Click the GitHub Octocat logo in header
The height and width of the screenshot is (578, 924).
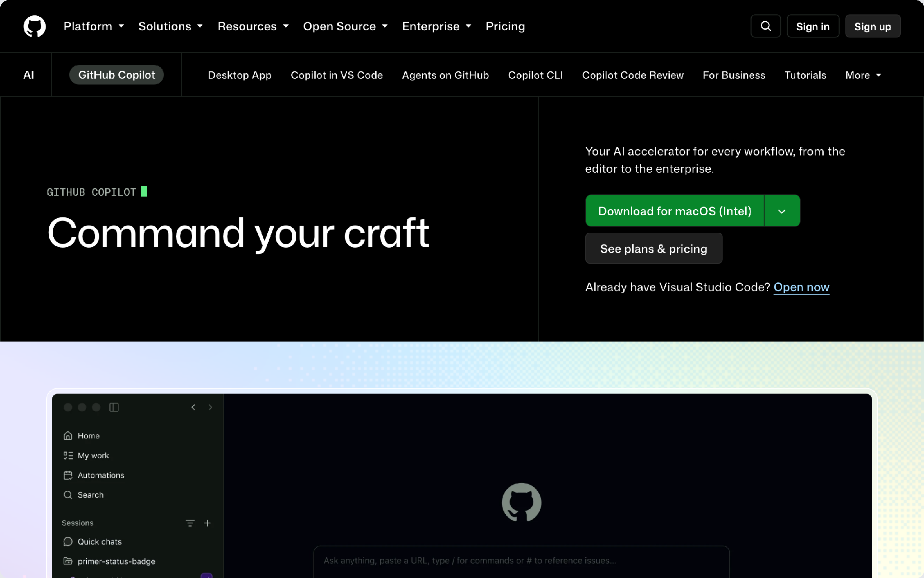point(35,26)
